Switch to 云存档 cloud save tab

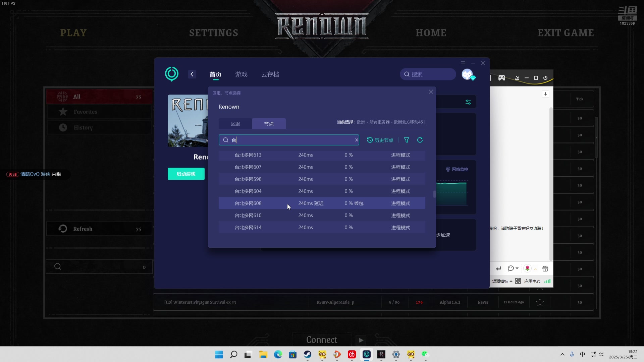pyautogui.click(x=270, y=74)
